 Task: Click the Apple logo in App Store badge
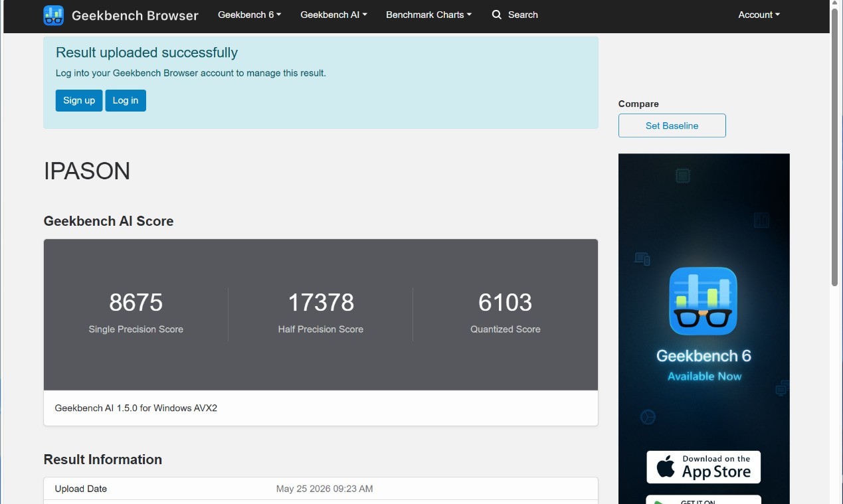coord(666,467)
